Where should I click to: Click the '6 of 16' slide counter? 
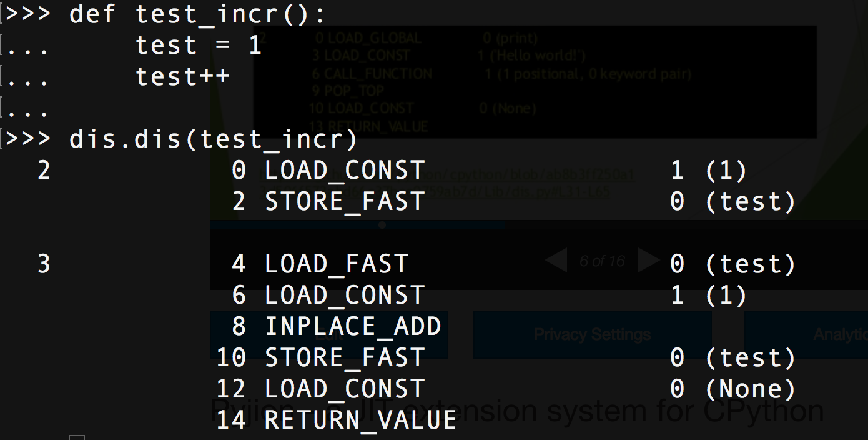tap(602, 261)
